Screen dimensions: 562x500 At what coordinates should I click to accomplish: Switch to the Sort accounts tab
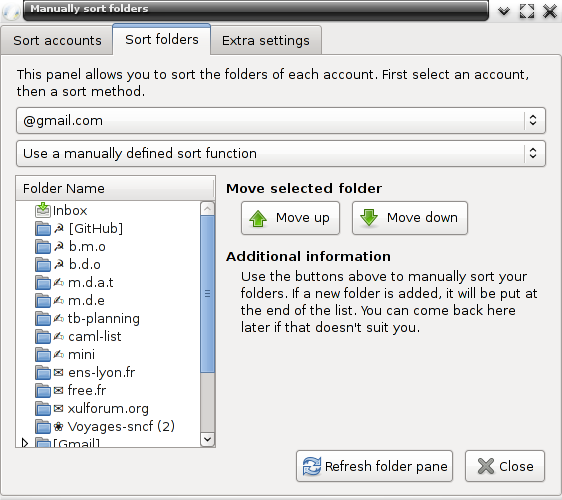tap(57, 41)
